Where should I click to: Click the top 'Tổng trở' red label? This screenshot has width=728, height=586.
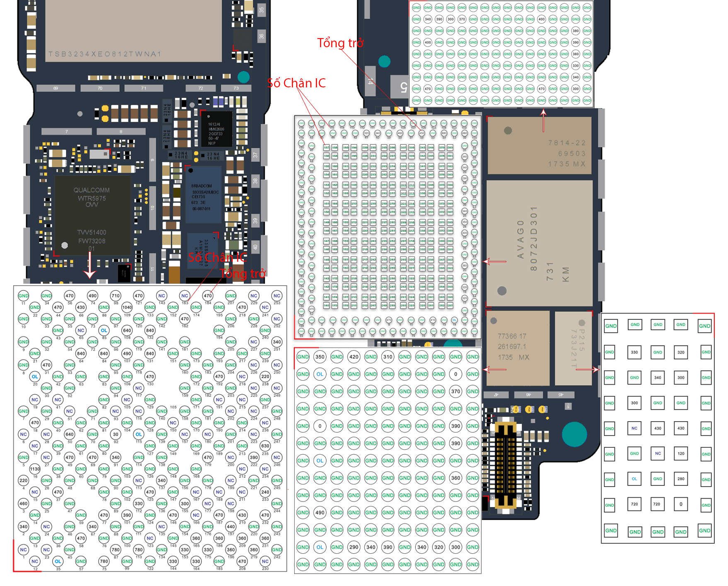pos(340,43)
